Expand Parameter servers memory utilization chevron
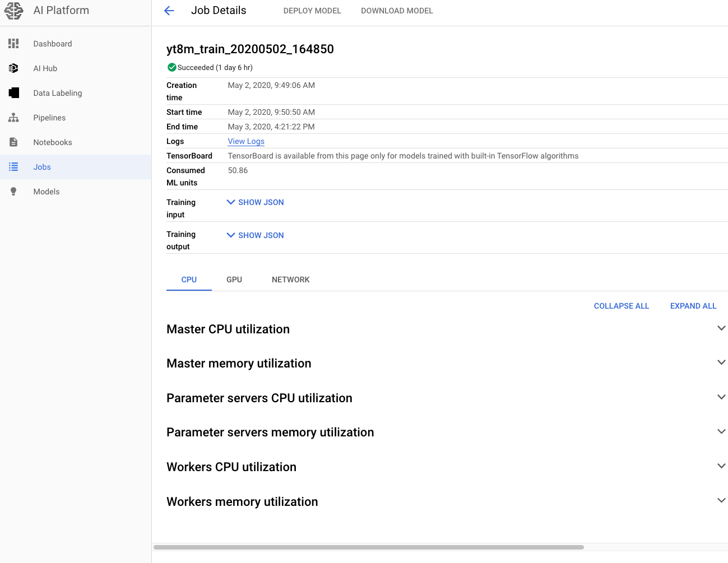728x563 pixels. click(x=721, y=431)
